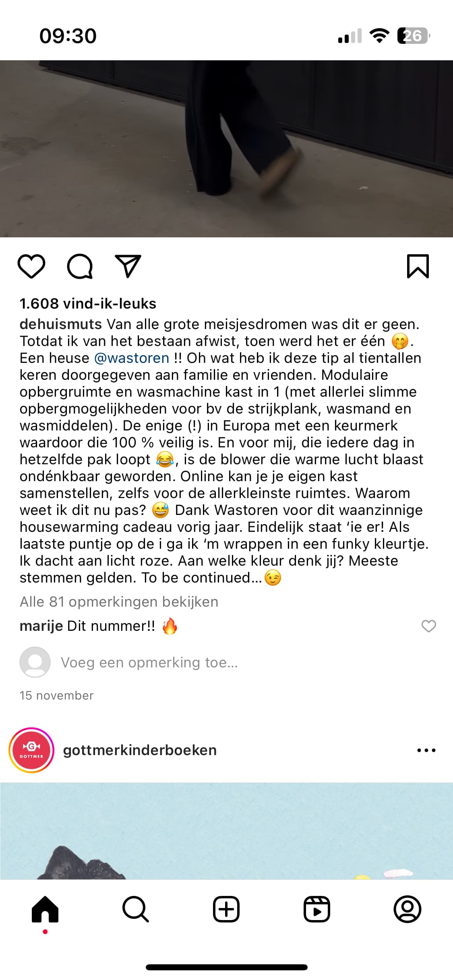This screenshot has width=453, height=980.
Task: Open the 1.608 vind-ik-leuks likes list
Action: coord(88,303)
